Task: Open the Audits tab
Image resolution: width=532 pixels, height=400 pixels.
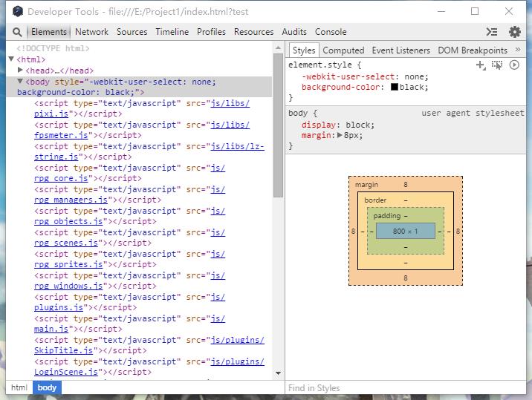Action: 294,32
